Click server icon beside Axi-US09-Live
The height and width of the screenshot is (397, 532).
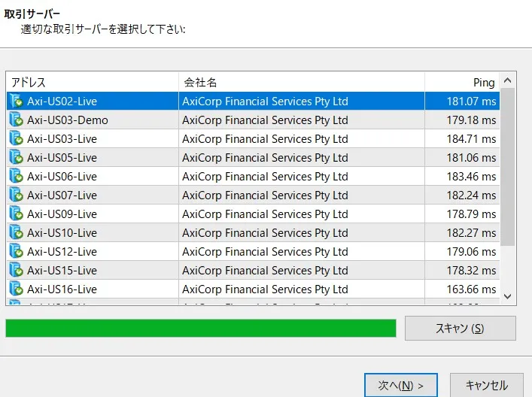tap(16, 214)
